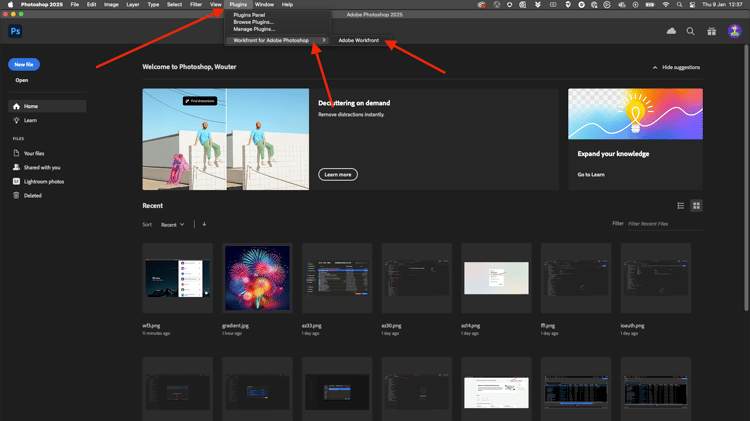750x421 pixels.
Task: Open the cloud storage status icon
Action: (671, 32)
